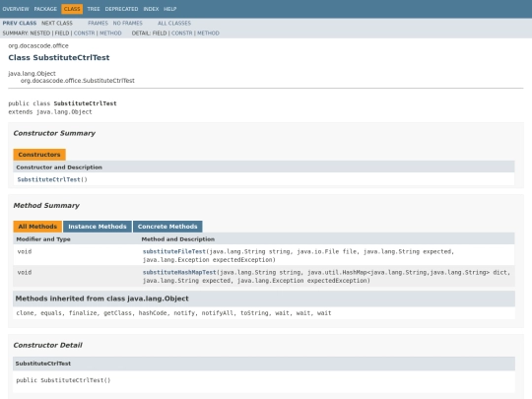Open the All Classes link
This screenshot has width=532, height=399.
point(174,23)
